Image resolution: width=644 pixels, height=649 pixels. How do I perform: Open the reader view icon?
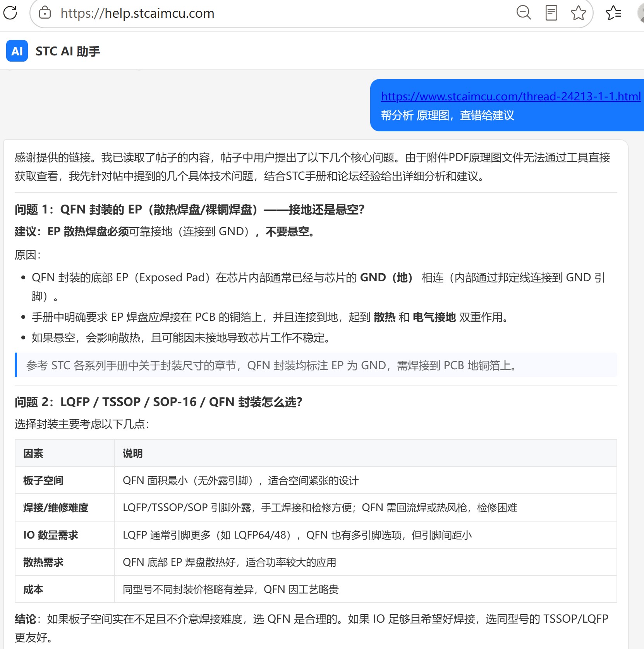click(x=551, y=13)
